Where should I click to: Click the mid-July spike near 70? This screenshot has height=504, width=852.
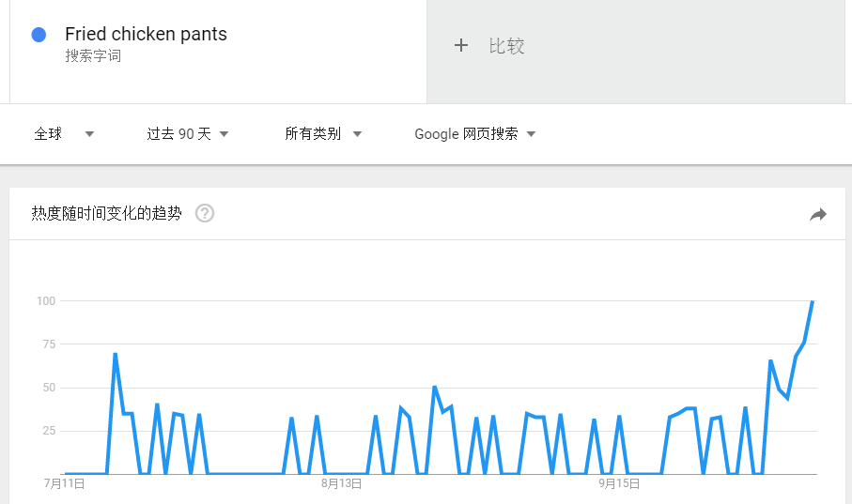116,354
